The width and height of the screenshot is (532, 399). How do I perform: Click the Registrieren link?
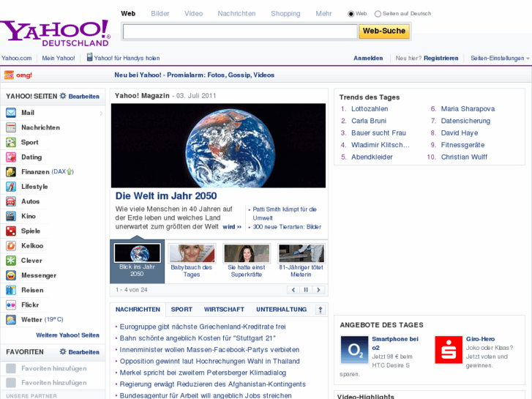click(x=441, y=58)
